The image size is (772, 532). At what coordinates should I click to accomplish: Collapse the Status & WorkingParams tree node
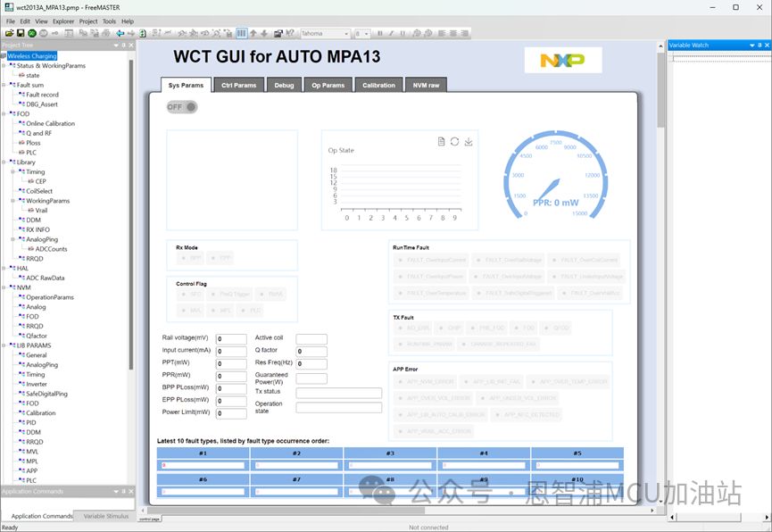[x=4, y=65]
